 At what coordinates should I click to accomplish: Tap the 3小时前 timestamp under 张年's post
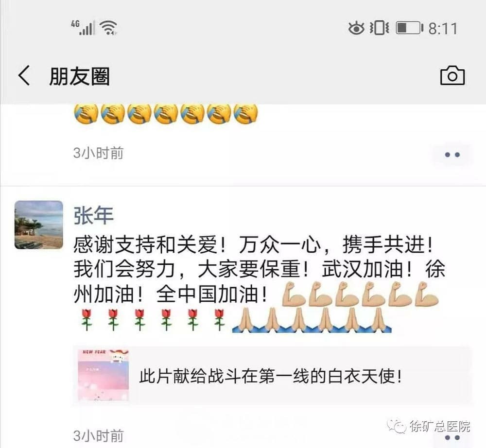pyautogui.click(x=98, y=436)
